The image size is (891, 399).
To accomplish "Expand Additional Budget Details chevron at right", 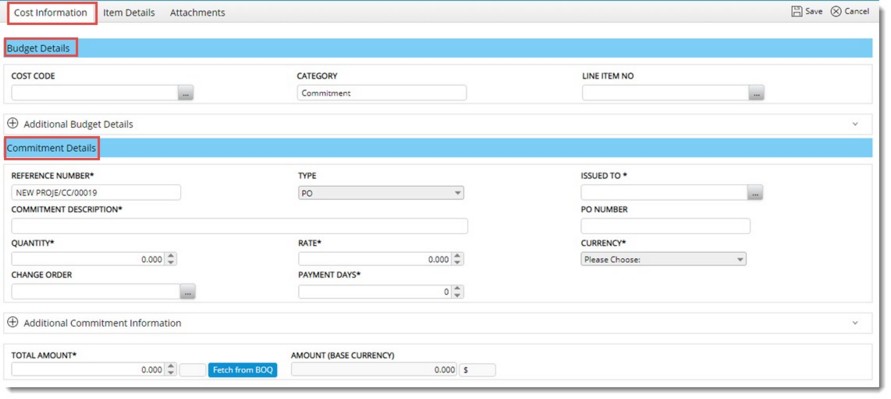I will pos(855,124).
